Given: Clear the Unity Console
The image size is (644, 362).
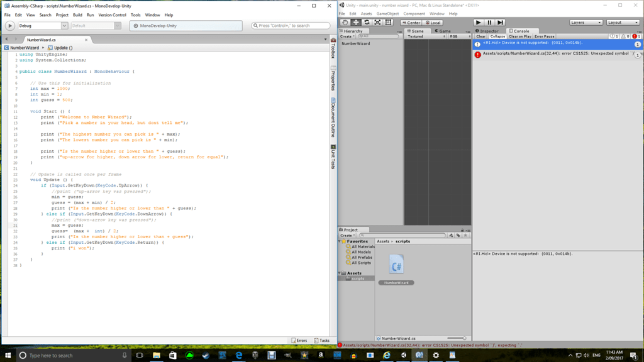Looking at the screenshot, I should click(481, 36).
